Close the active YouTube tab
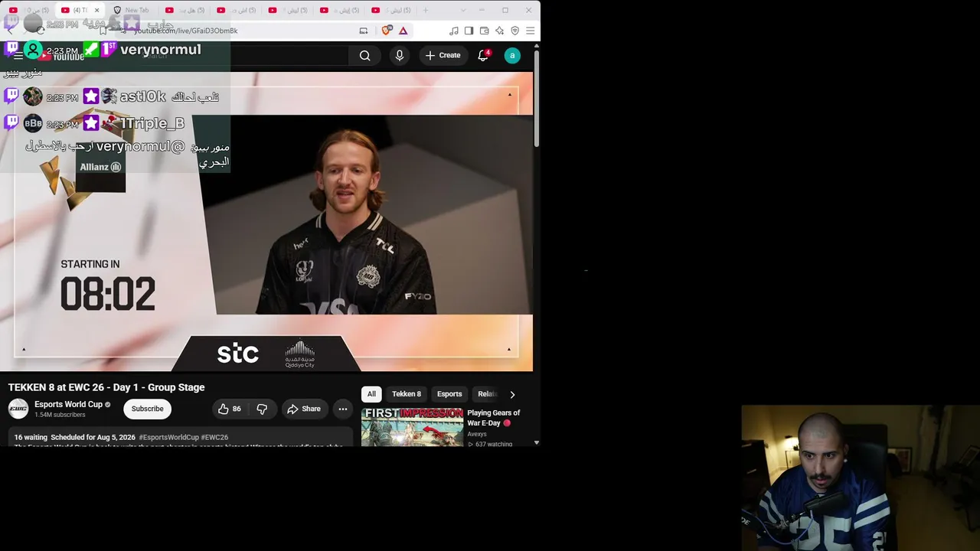The width and height of the screenshot is (980, 551). [96, 10]
